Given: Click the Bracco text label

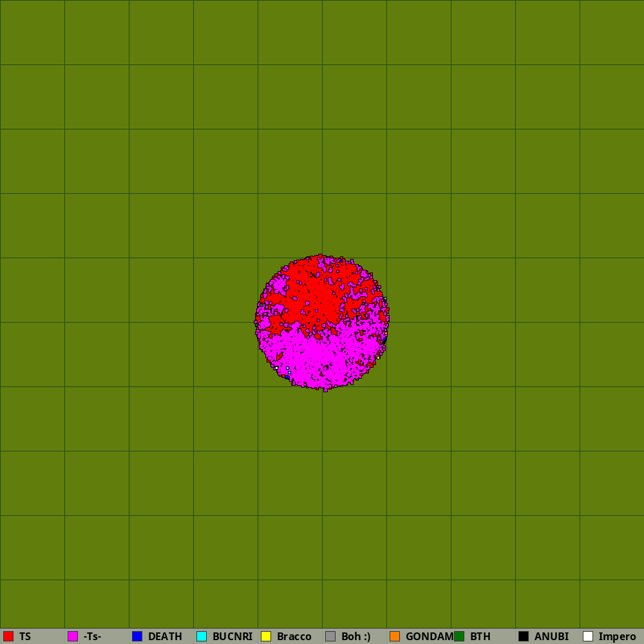Looking at the screenshot, I should click(x=294, y=636).
